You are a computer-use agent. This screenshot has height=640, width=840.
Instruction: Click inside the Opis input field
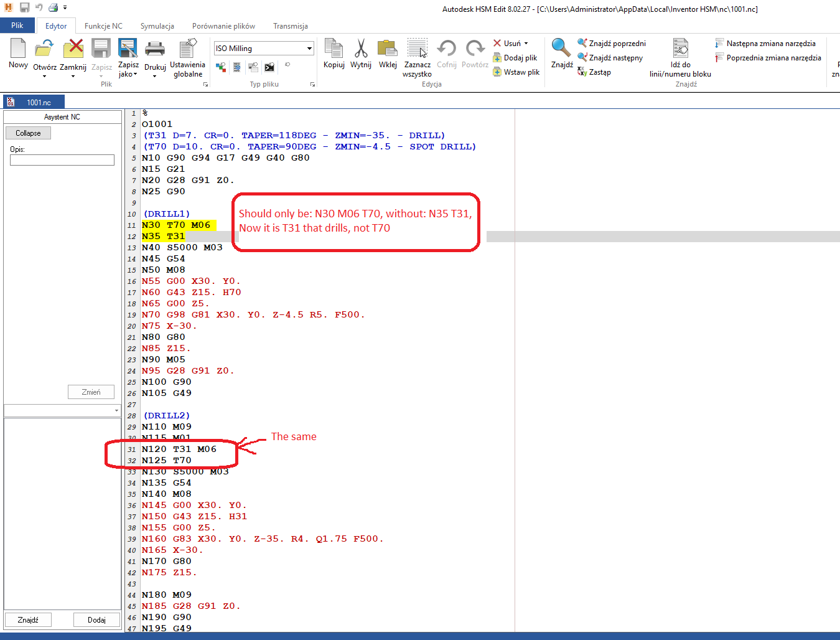point(62,160)
